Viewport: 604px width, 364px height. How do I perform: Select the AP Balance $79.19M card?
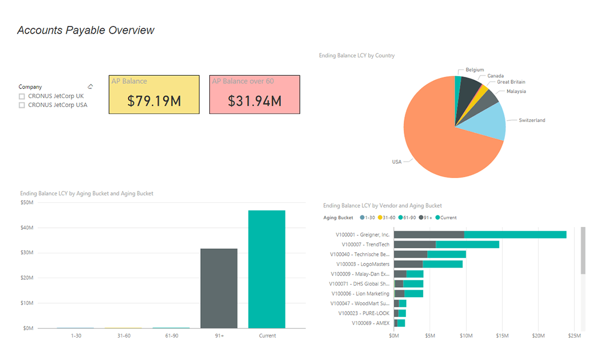coord(154,94)
